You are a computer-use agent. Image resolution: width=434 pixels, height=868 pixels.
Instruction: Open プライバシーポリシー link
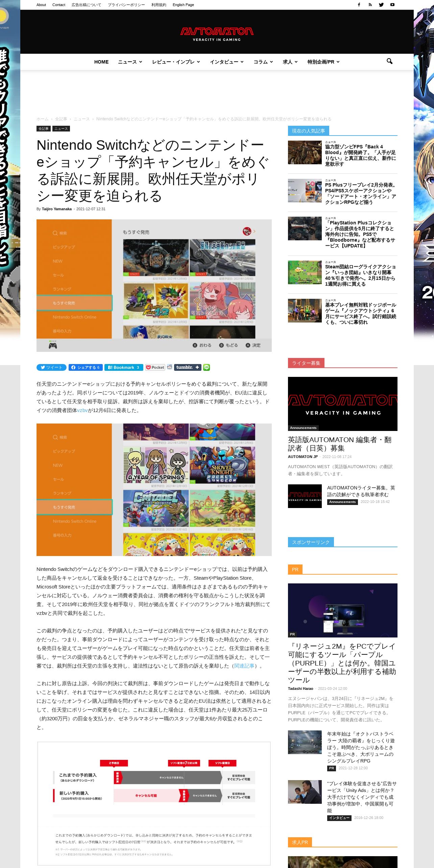point(126,5)
